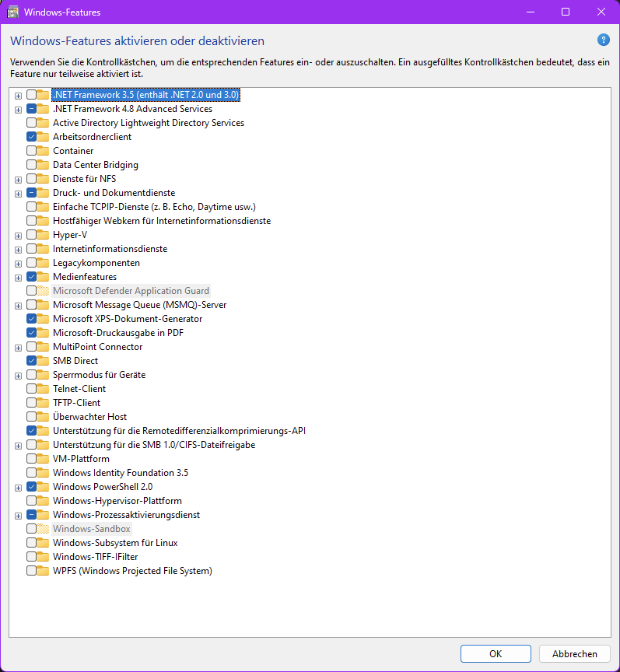620x672 pixels.
Task: Click folder icon beside Container
Action: pyautogui.click(x=43, y=150)
